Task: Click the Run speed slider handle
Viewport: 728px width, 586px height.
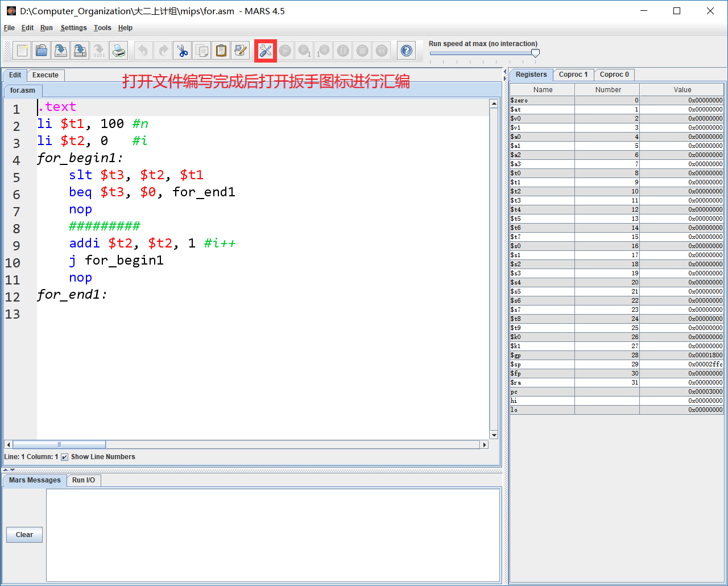Action: (535, 53)
